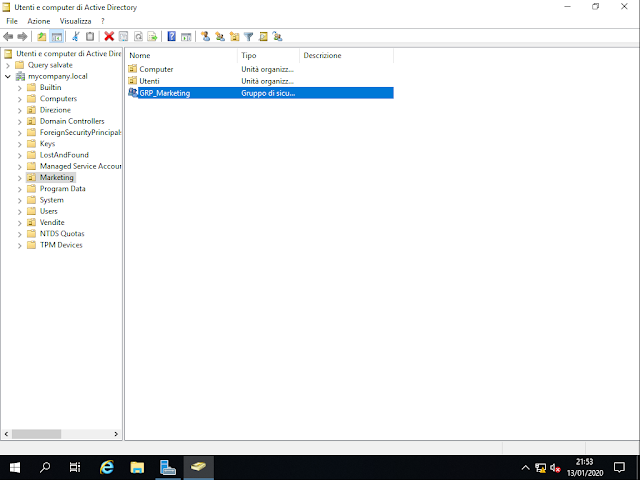
Task: Click tree horizontal scrollbar left arrow
Action: pos(6,434)
